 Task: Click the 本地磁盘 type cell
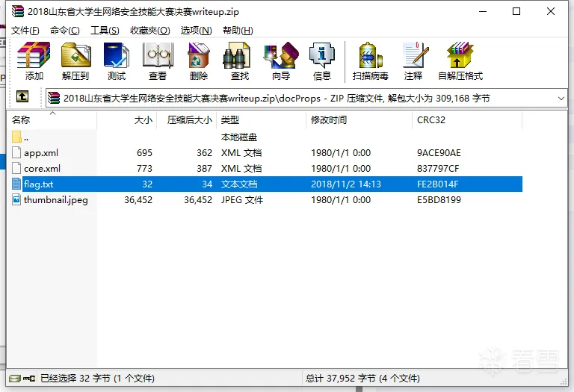(239, 137)
